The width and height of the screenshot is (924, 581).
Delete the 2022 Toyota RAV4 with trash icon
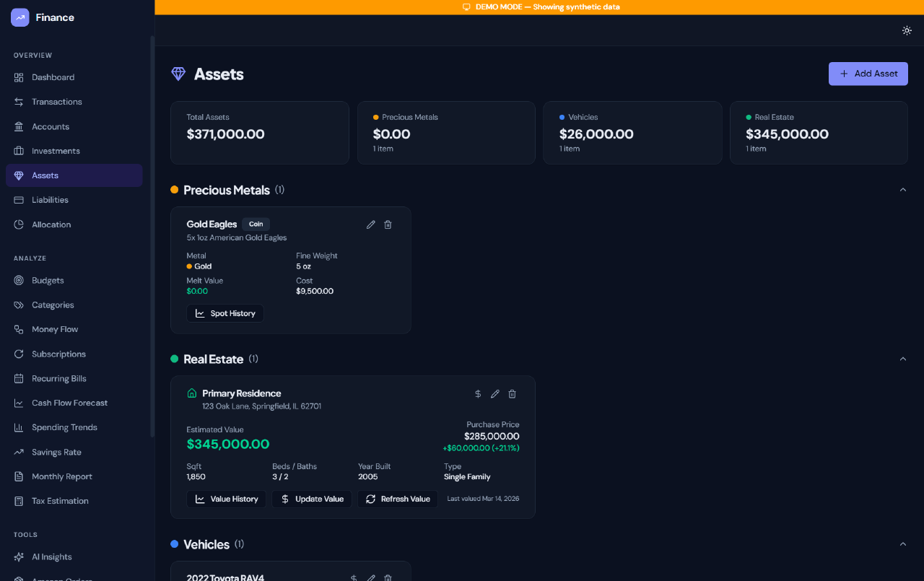point(388,577)
